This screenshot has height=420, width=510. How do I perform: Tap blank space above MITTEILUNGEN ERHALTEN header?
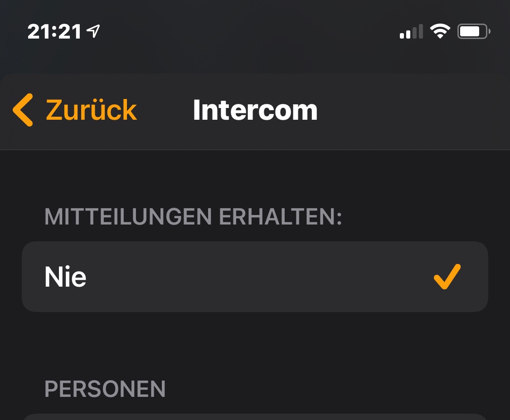click(x=255, y=179)
